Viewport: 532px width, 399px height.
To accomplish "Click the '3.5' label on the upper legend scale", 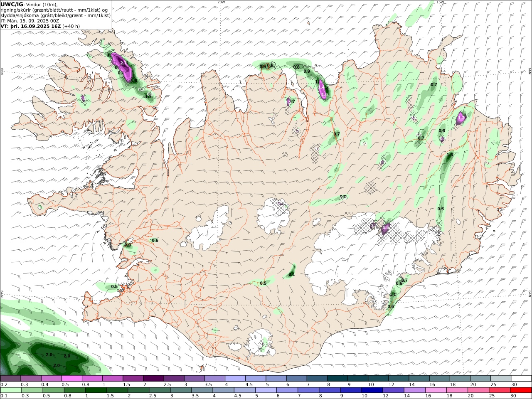I will (x=208, y=385).
